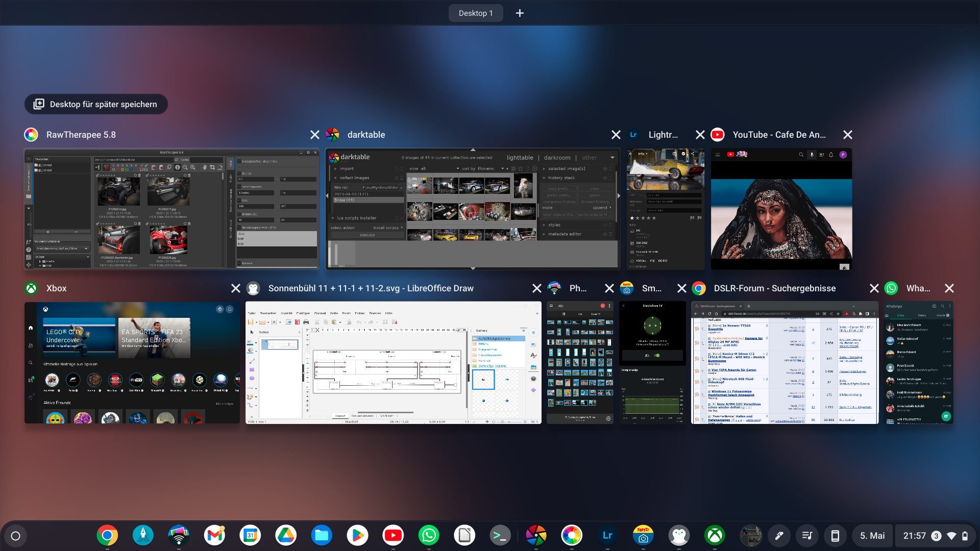
Task: Click the Lightroom shelf icon
Action: [x=607, y=536]
